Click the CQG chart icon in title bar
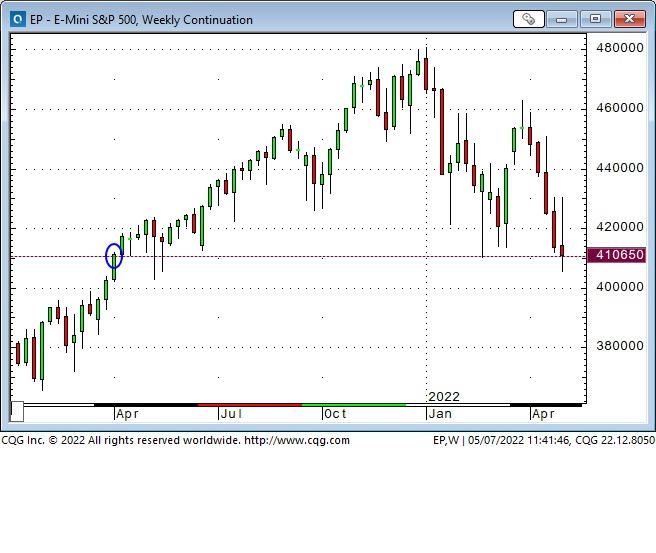Viewport: 656px width, 553px height. pos(18,19)
